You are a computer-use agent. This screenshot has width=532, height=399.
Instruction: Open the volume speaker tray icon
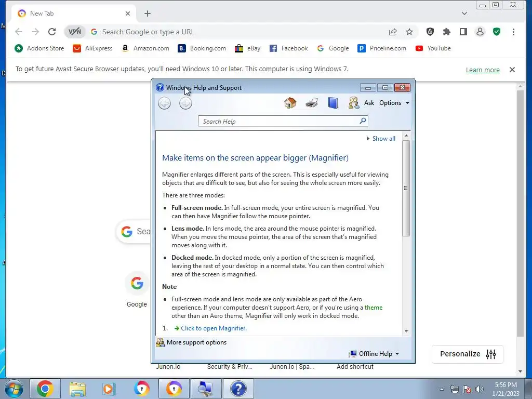pos(480,389)
